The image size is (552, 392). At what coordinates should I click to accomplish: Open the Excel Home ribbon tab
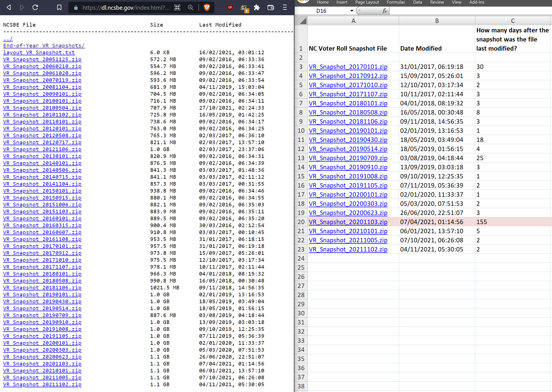pos(323,2)
